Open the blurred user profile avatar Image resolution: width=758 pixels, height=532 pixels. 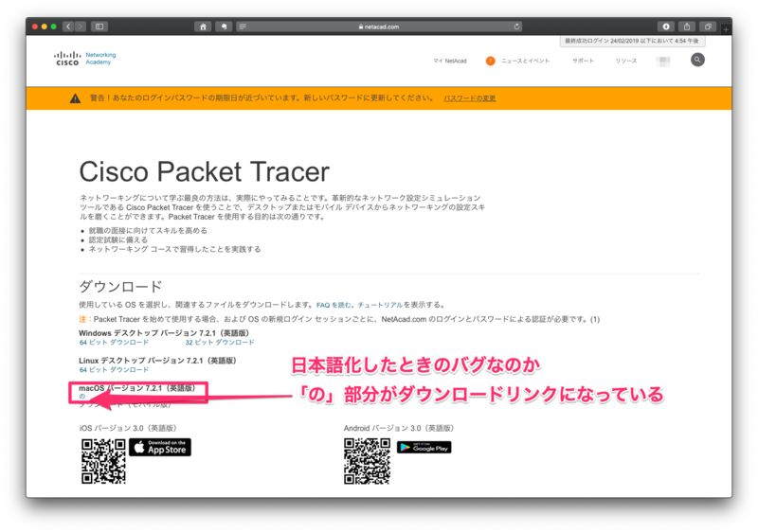click(x=664, y=62)
